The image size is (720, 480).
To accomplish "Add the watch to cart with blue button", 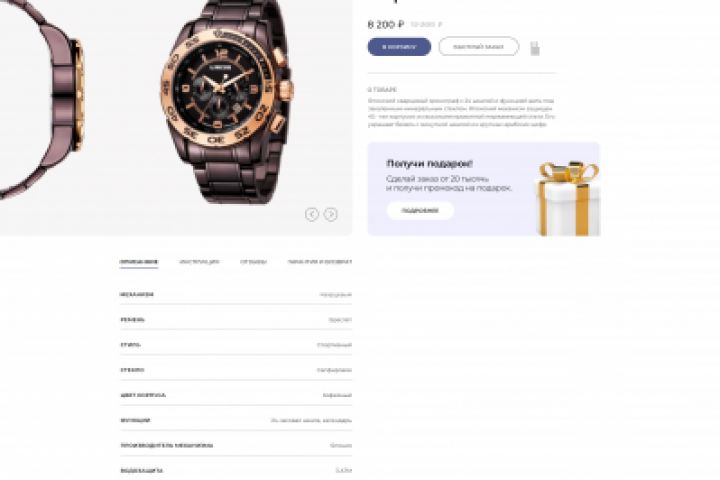I will (399, 47).
